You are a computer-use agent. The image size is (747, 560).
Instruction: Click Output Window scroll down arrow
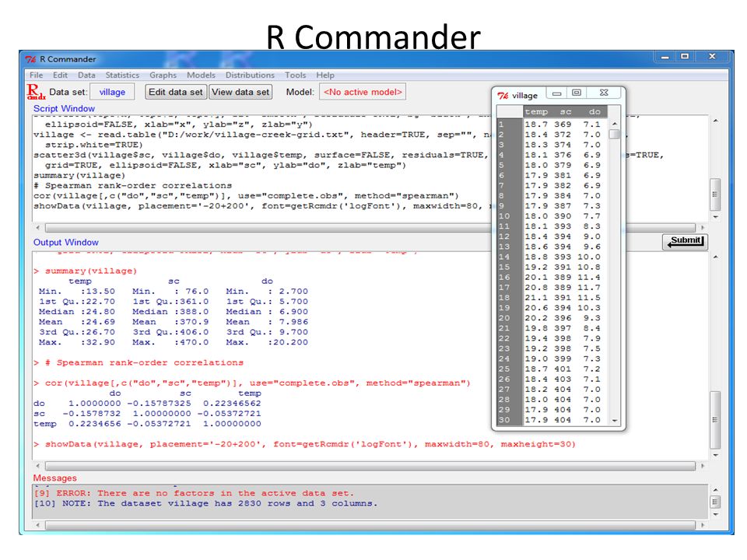[x=716, y=455]
